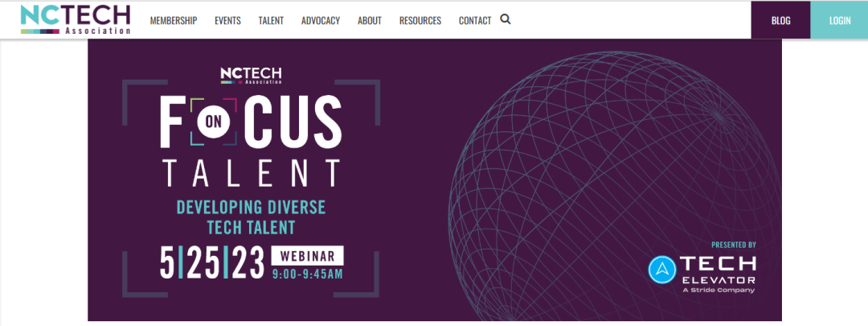Click the "Developing Diverse Tech Talent" text

[251, 217]
